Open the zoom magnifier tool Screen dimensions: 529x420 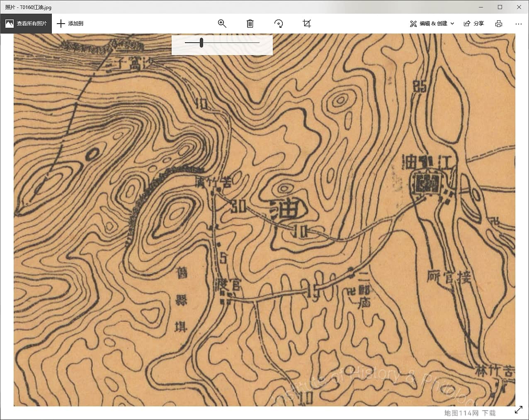(222, 24)
